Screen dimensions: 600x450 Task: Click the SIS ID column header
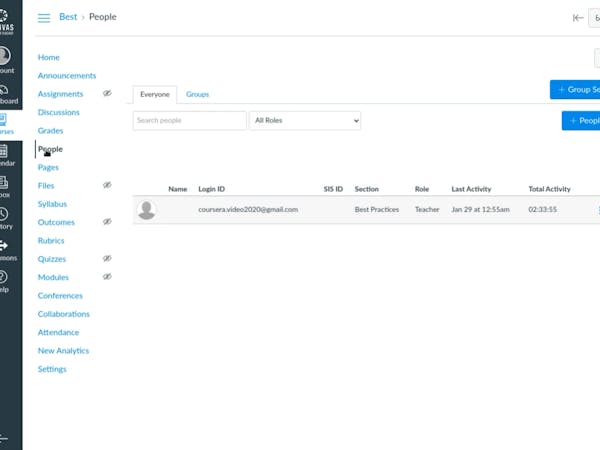(333, 189)
